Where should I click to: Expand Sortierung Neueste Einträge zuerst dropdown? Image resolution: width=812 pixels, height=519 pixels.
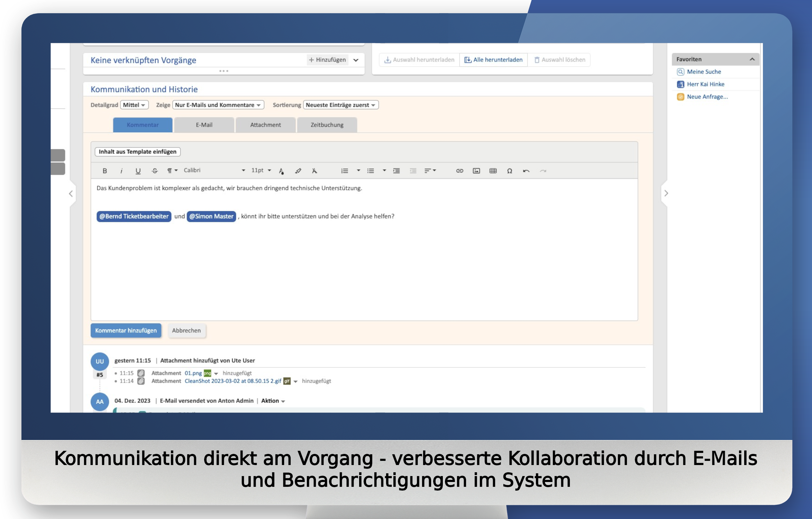340,105
